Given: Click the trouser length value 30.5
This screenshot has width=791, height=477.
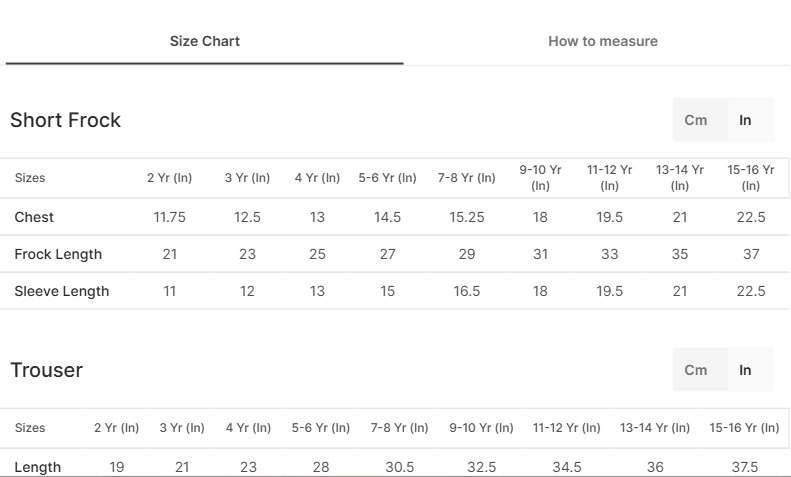Looking at the screenshot, I should tap(400, 467).
